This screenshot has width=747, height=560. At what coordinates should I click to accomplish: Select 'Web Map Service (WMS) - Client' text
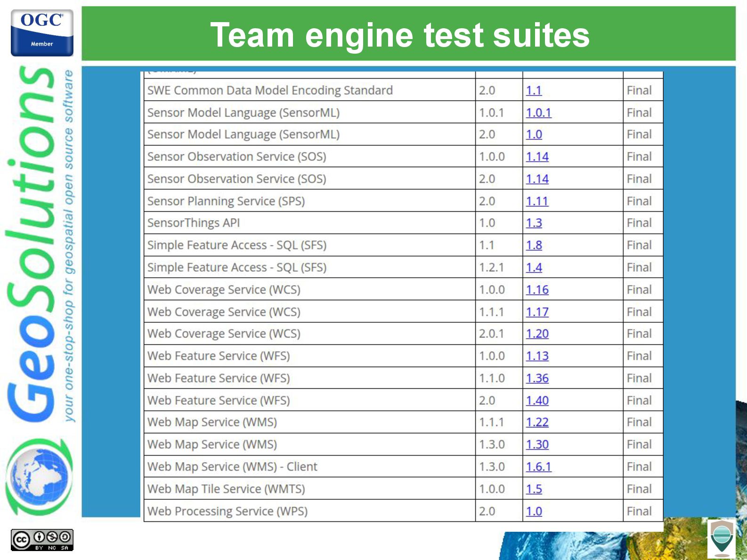[232, 466]
